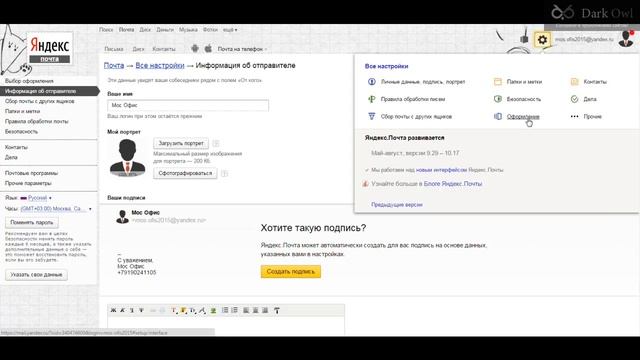This screenshot has height=360, width=640.
Task: Click the icon beside 'Правила обработки писем'
Action: (x=371, y=99)
